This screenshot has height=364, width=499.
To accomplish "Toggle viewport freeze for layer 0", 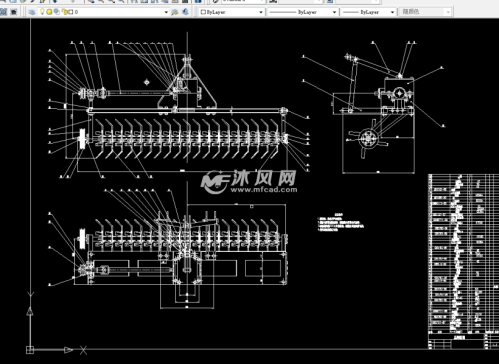I will pyautogui.click(x=57, y=12).
